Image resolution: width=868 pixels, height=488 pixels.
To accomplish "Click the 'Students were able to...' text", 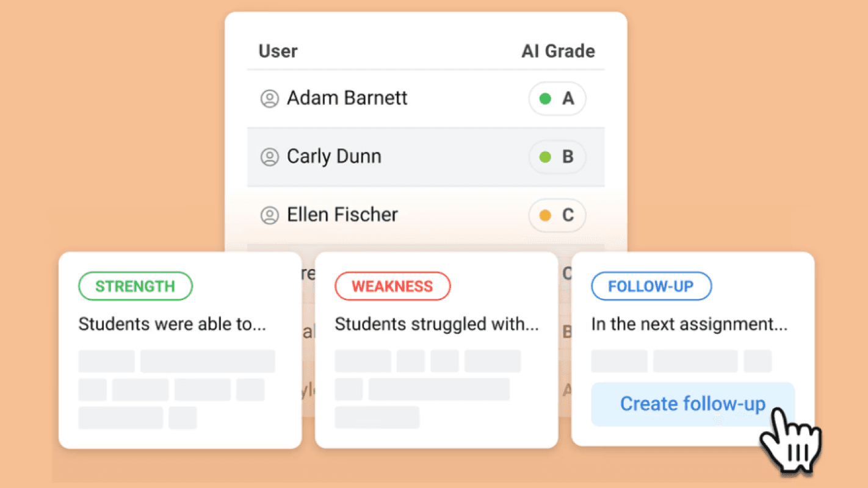I will 172,324.
